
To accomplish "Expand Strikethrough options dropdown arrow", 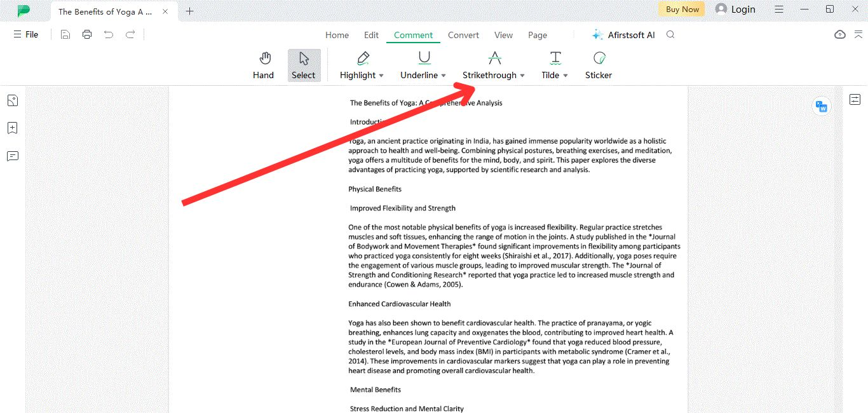I will click(x=522, y=76).
